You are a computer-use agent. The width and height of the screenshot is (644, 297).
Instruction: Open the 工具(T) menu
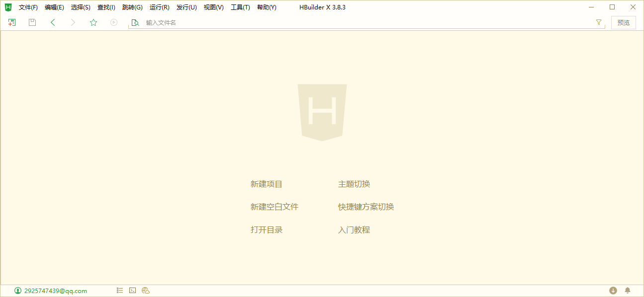240,7
